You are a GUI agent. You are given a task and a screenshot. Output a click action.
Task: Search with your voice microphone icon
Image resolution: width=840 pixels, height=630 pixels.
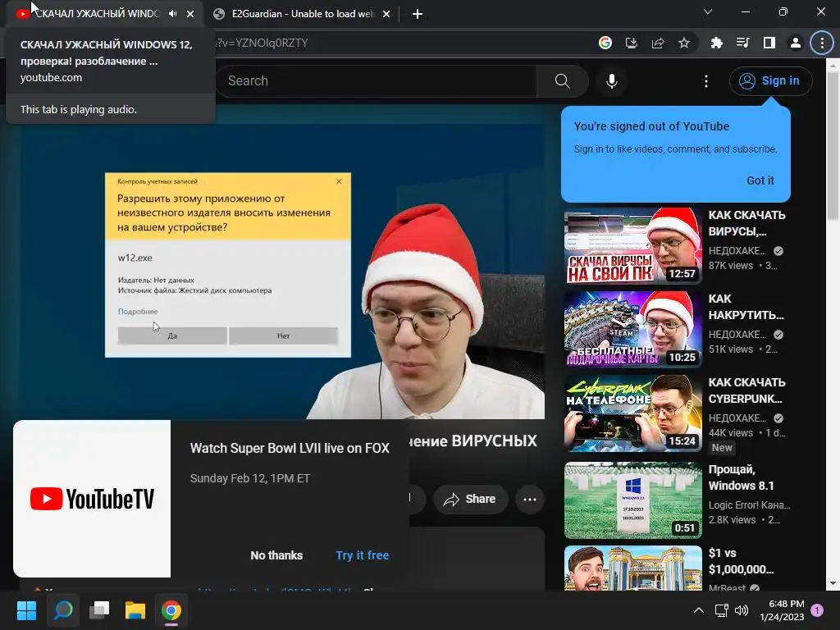point(612,81)
